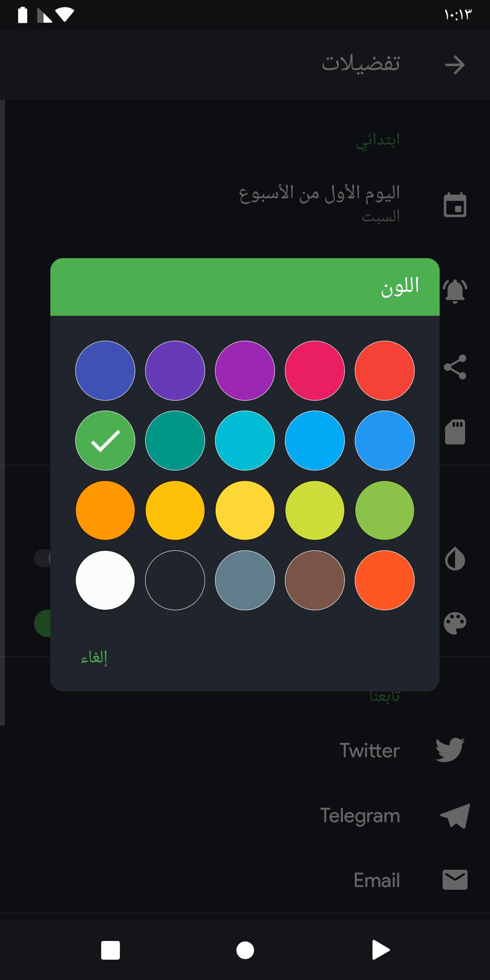
Task: Select the checked green color swatch
Action: [x=105, y=441]
